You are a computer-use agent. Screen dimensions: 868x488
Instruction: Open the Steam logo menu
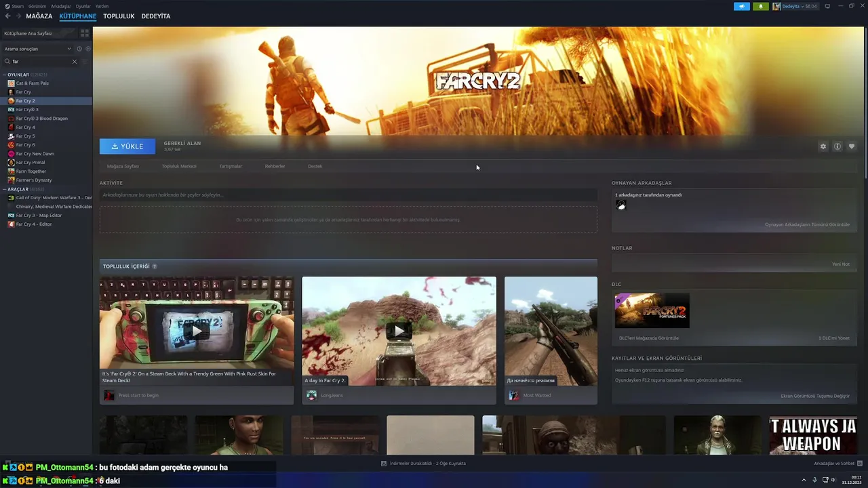click(x=15, y=6)
